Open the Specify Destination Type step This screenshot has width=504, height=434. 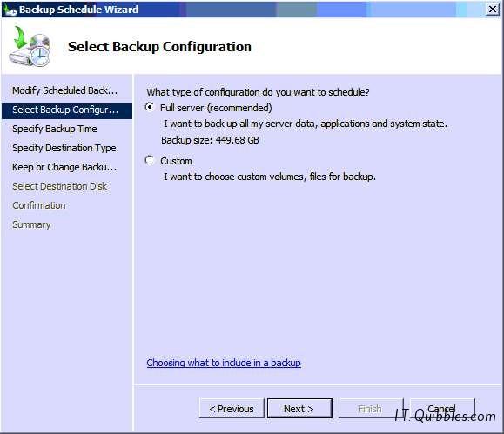tap(64, 148)
